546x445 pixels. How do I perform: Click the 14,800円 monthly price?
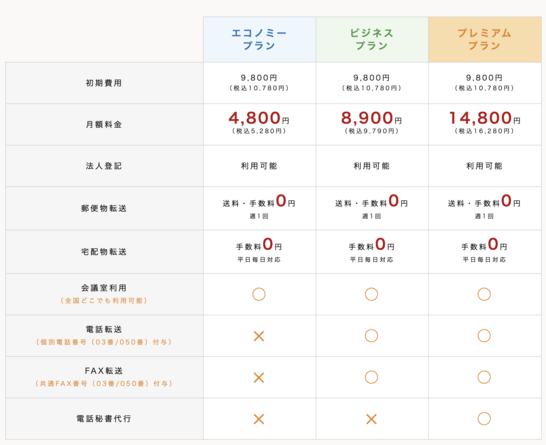(485, 118)
